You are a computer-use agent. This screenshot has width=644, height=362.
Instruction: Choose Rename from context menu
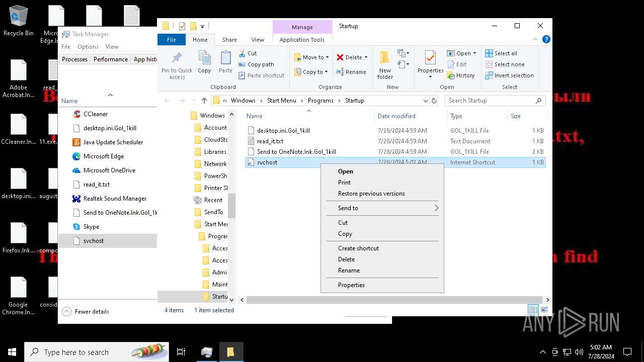(382, 270)
